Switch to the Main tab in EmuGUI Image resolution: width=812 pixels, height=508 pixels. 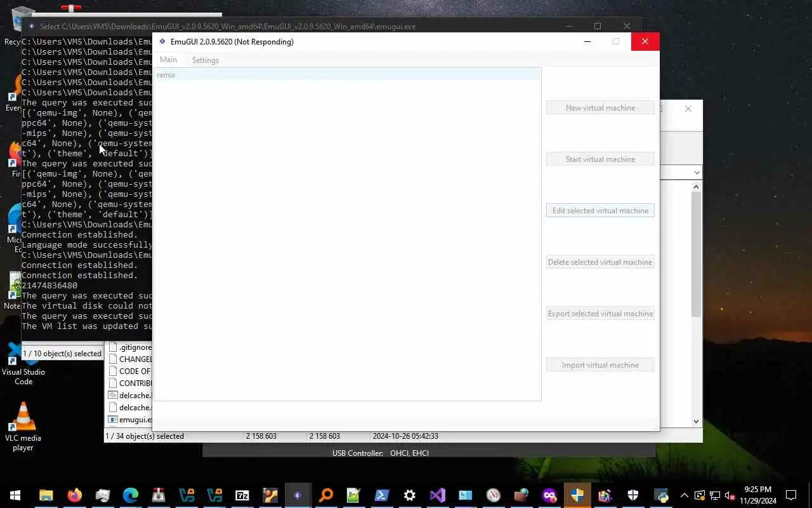[168, 60]
